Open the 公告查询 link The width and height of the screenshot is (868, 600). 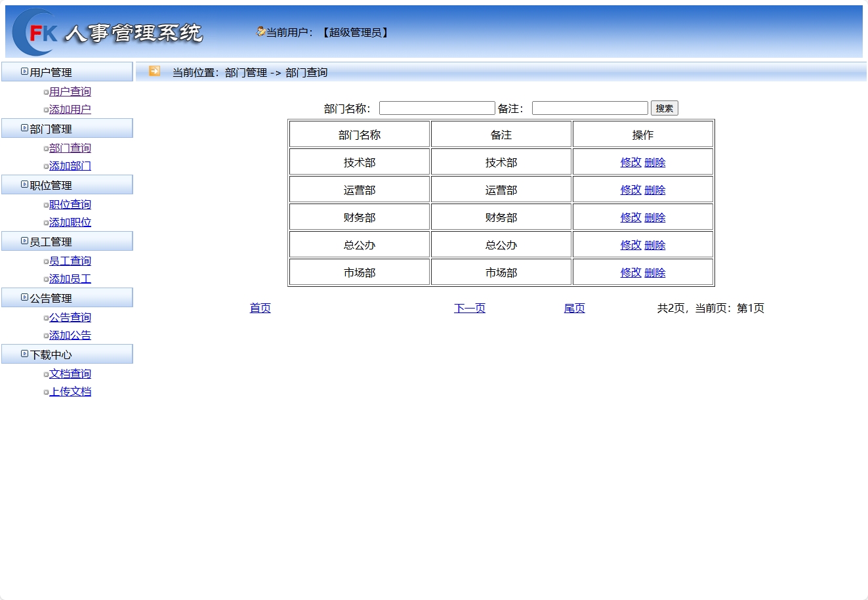pos(70,317)
